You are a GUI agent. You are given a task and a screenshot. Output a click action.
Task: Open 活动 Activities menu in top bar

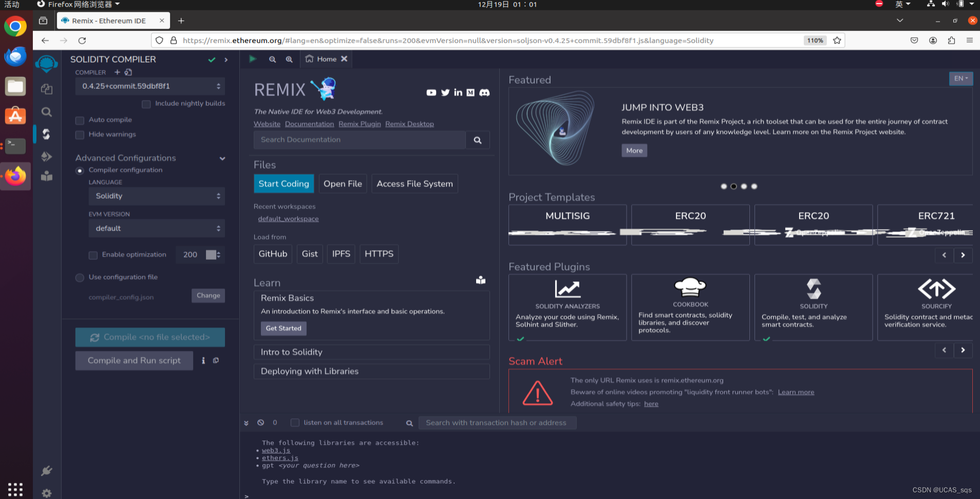coord(11,5)
